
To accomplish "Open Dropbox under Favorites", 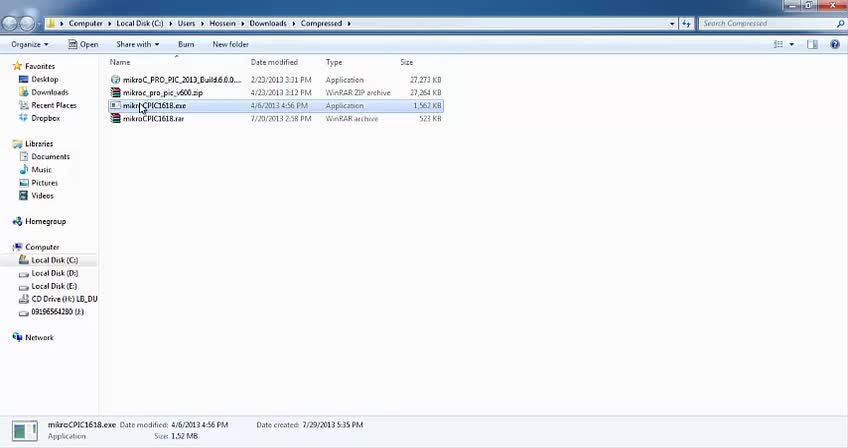I will [45, 118].
